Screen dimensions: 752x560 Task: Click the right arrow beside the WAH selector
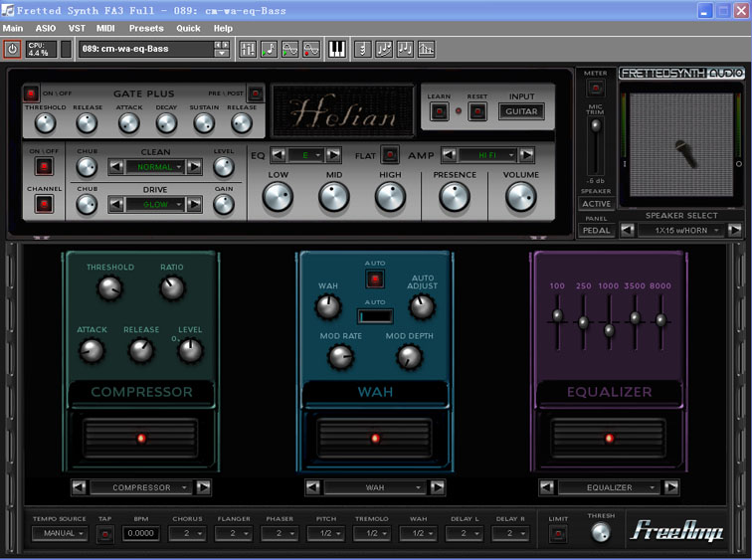(x=438, y=487)
